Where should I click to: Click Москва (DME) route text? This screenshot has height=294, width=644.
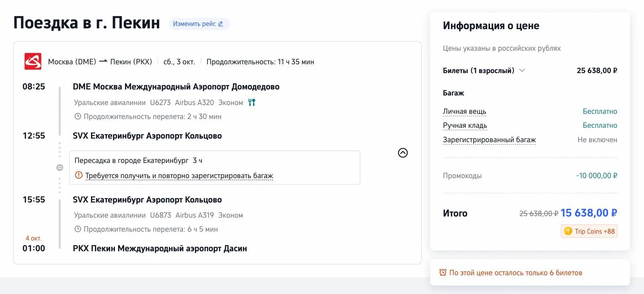(x=72, y=62)
